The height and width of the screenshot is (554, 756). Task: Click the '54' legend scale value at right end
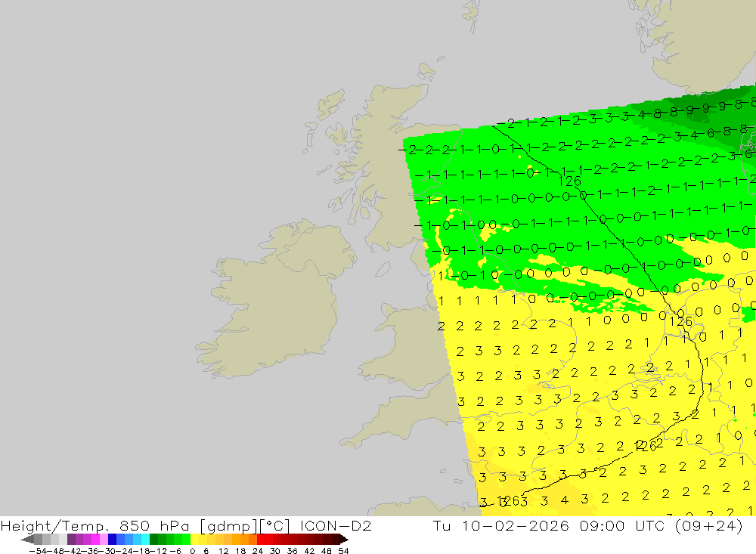343,551
